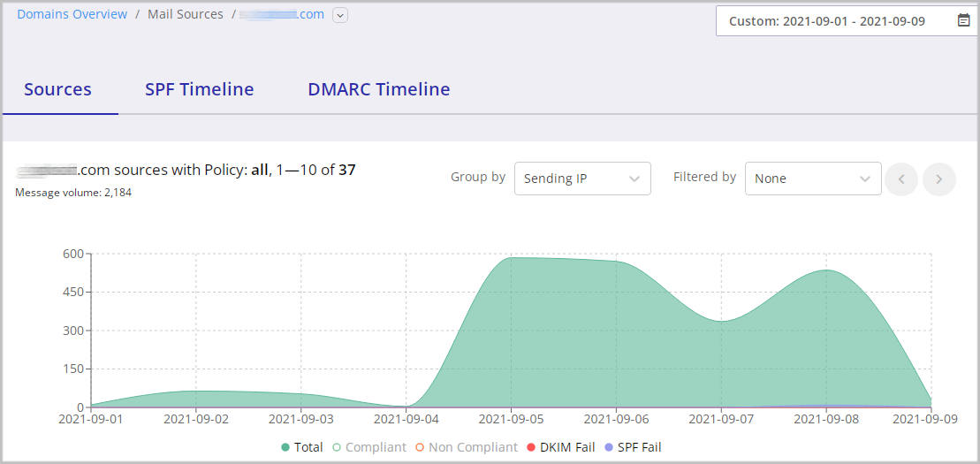Go to next page of sources

[x=938, y=179]
